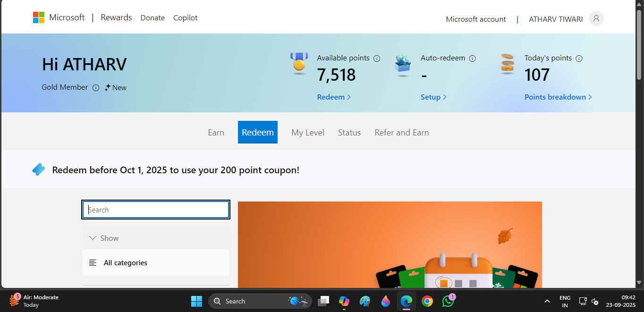Viewport: 644px width, 312px height.
Task: Open the colorful droplet app on taskbar
Action: click(386, 301)
